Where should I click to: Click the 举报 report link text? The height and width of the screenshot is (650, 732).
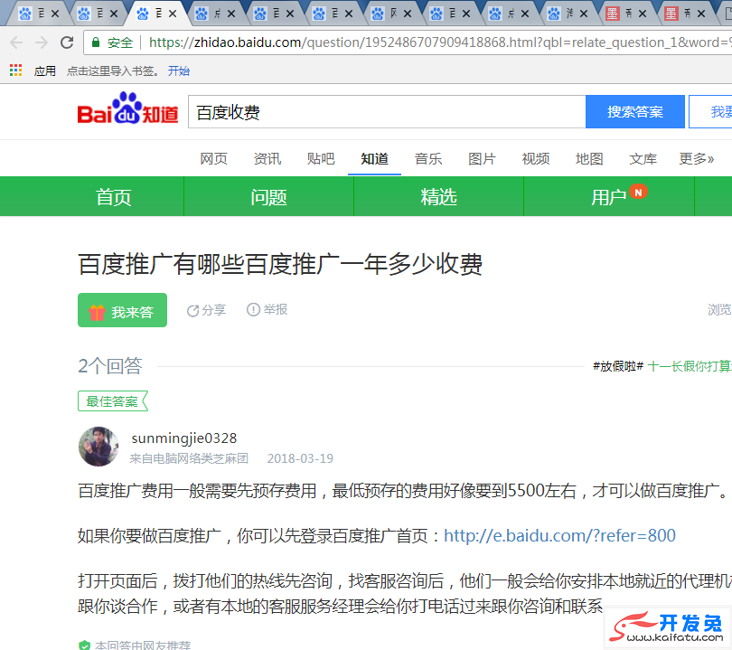click(275, 310)
